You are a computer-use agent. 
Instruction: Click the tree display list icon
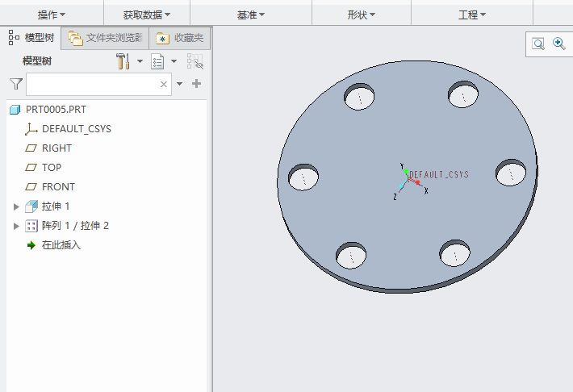tap(157, 61)
